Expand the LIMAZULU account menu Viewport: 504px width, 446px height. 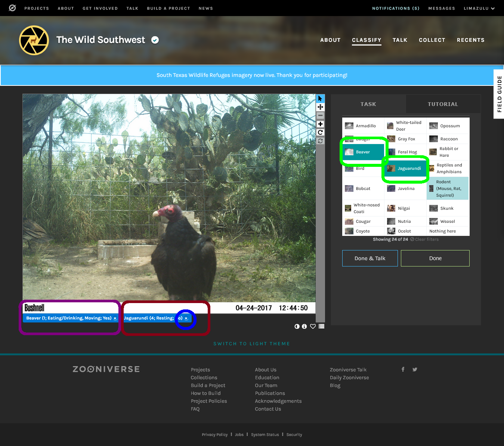coord(479,8)
